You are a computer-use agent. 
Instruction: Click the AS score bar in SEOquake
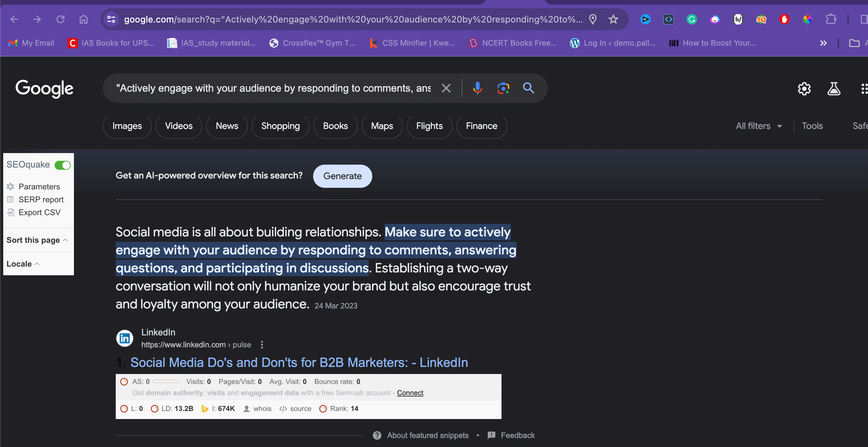(x=166, y=382)
